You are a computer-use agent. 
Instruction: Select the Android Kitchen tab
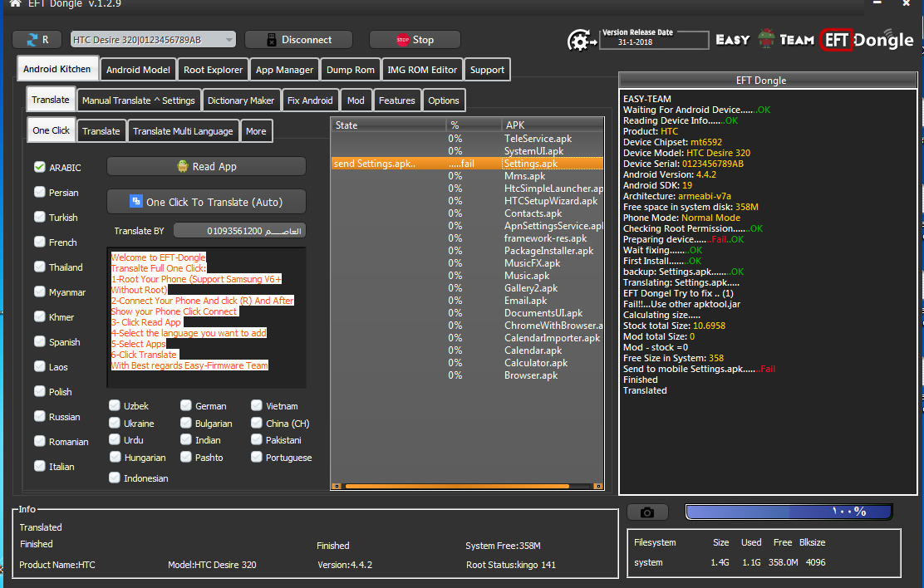click(57, 69)
